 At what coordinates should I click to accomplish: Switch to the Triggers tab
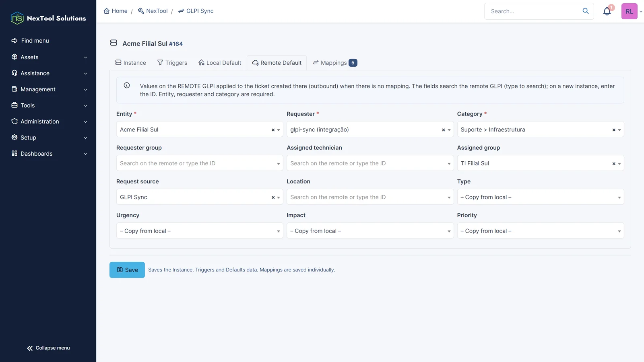[172, 63]
